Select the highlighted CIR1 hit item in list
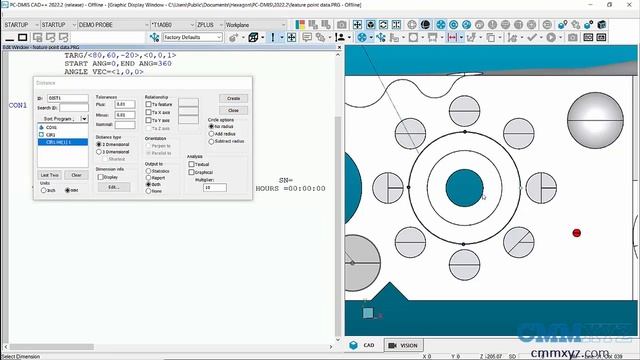 [62, 142]
